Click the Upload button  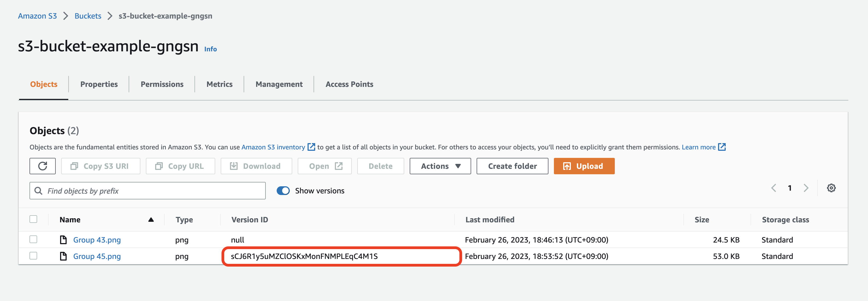click(x=584, y=166)
